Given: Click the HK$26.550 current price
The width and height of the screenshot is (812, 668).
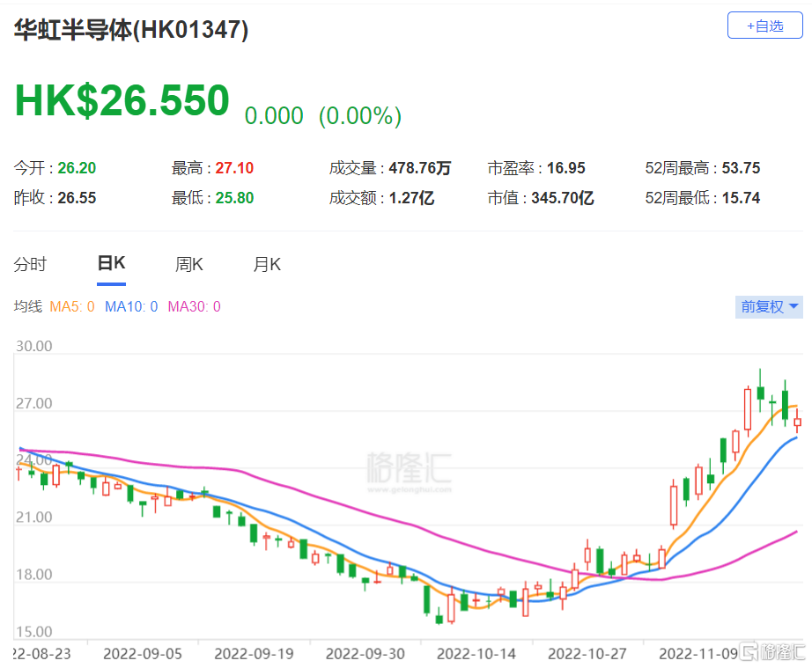Looking at the screenshot, I should pos(122,100).
